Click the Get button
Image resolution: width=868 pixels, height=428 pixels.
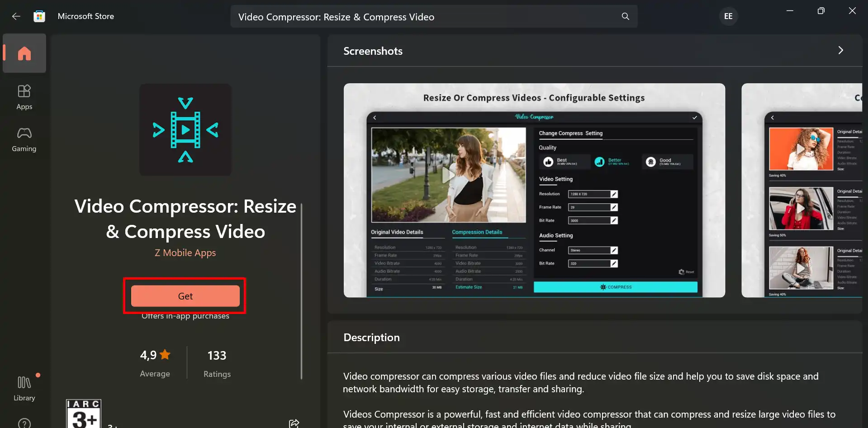click(185, 296)
